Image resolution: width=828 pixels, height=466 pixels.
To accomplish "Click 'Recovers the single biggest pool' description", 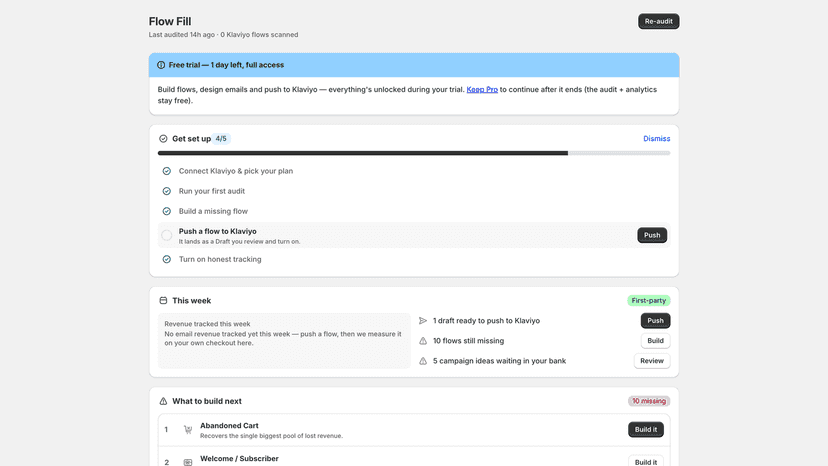I will point(271,436).
